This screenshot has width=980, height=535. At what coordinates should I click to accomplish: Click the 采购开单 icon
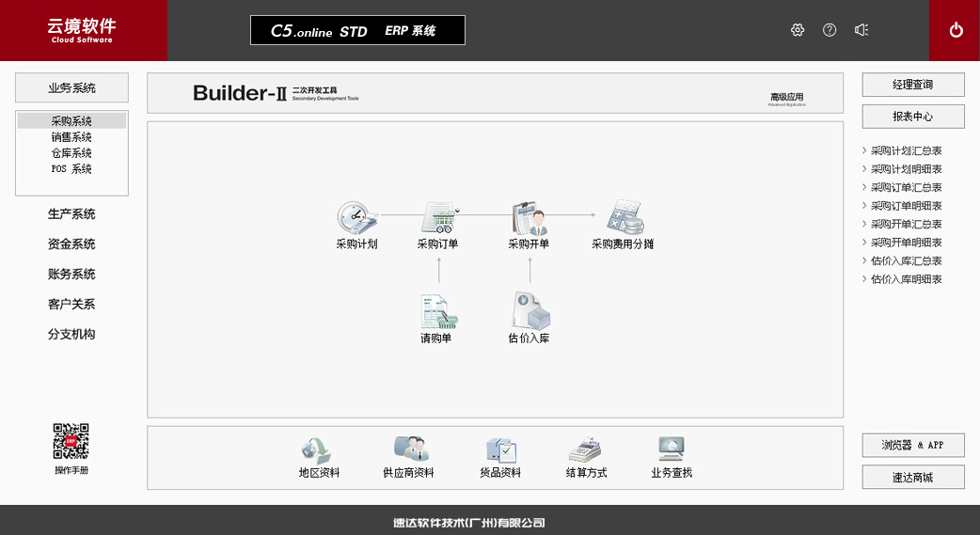(529, 217)
